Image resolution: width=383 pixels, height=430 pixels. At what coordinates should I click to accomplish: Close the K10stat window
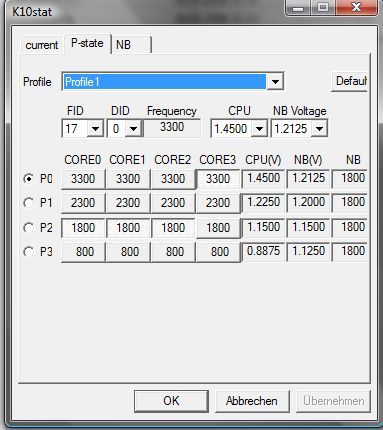click(357, 7)
